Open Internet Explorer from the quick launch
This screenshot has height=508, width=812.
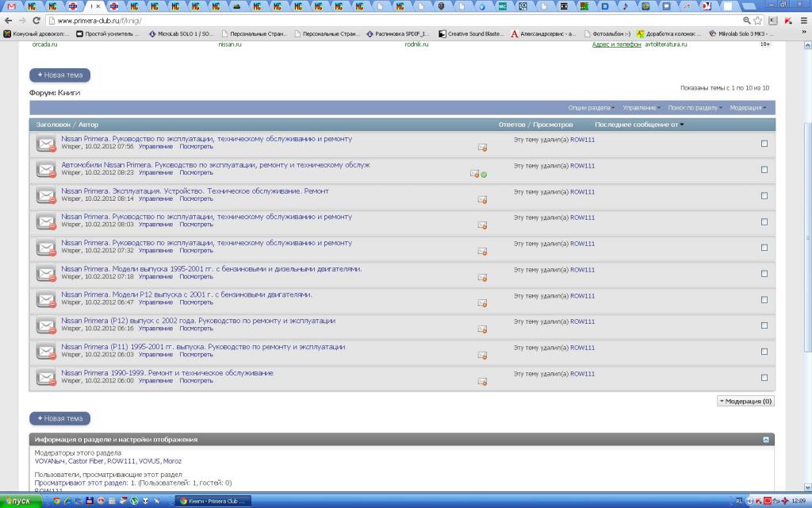[x=68, y=501]
